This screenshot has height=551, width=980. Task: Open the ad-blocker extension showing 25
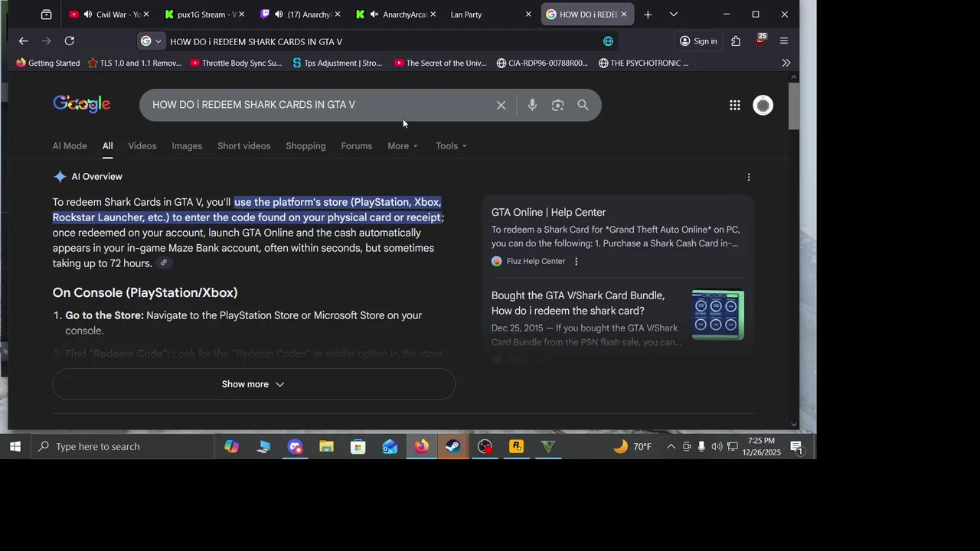759,40
